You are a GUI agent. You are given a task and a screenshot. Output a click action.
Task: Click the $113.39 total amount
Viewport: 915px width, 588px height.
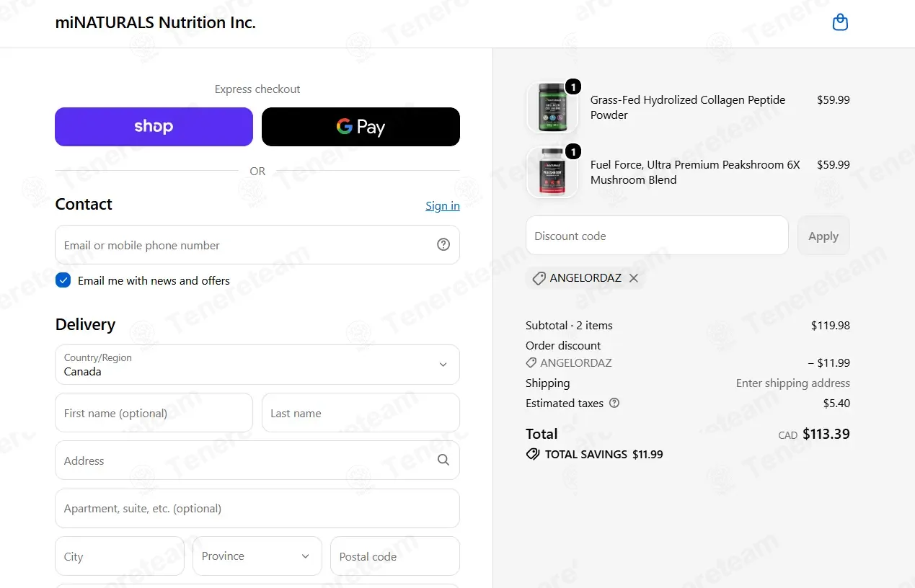(826, 434)
